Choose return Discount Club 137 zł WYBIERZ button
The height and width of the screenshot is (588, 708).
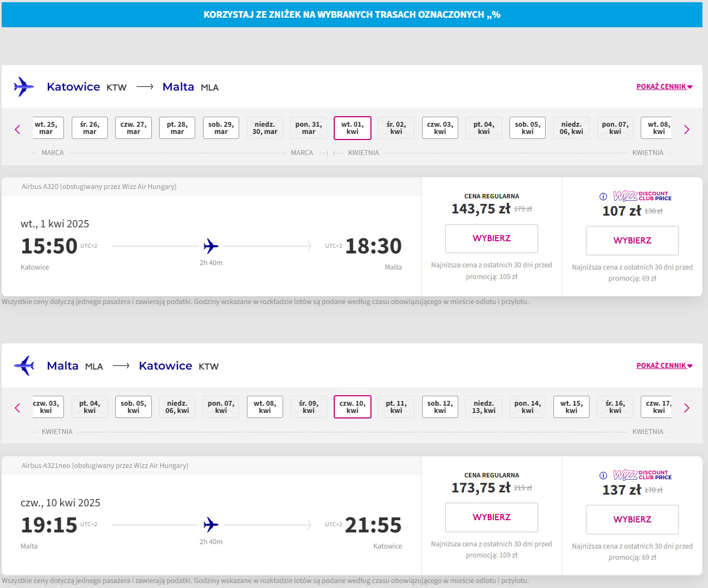(x=632, y=520)
